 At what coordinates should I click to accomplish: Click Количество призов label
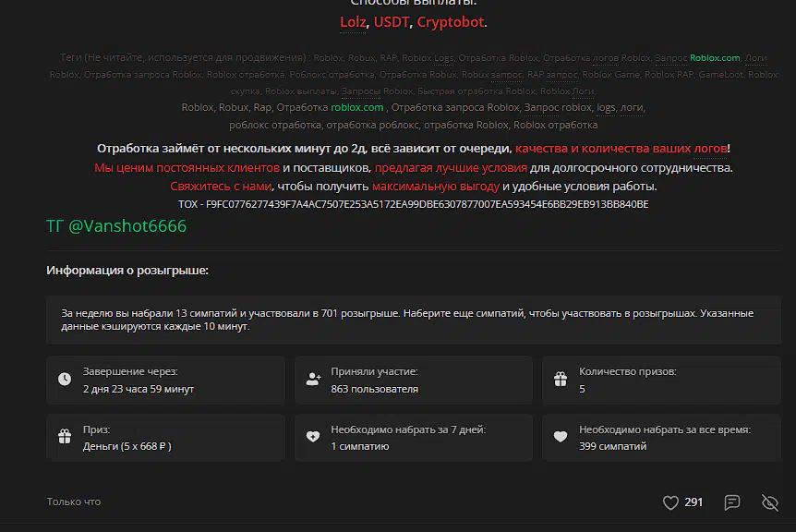click(x=627, y=371)
